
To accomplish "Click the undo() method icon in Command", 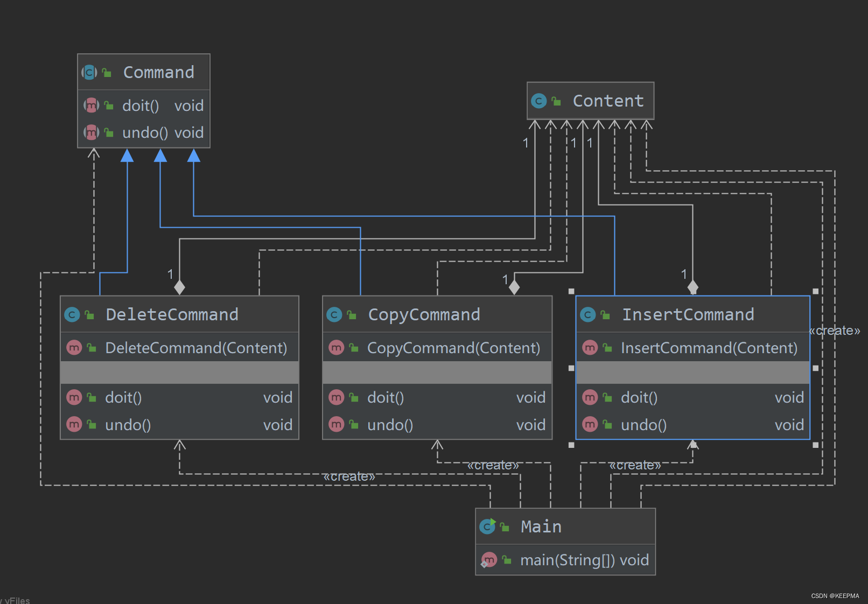I will pyautogui.click(x=92, y=132).
